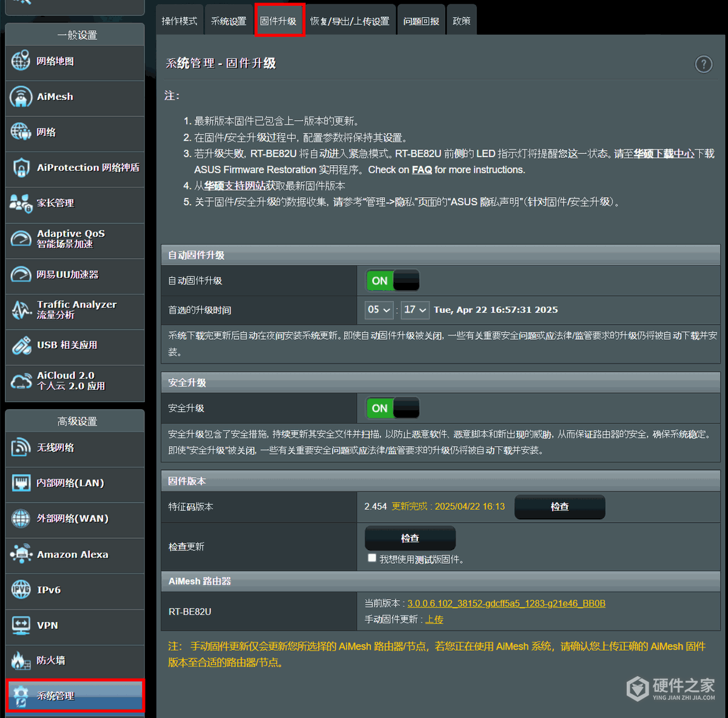This screenshot has height=718, width=728.
Task: Click the 一般设置 section header
Action: coord(75,35)
